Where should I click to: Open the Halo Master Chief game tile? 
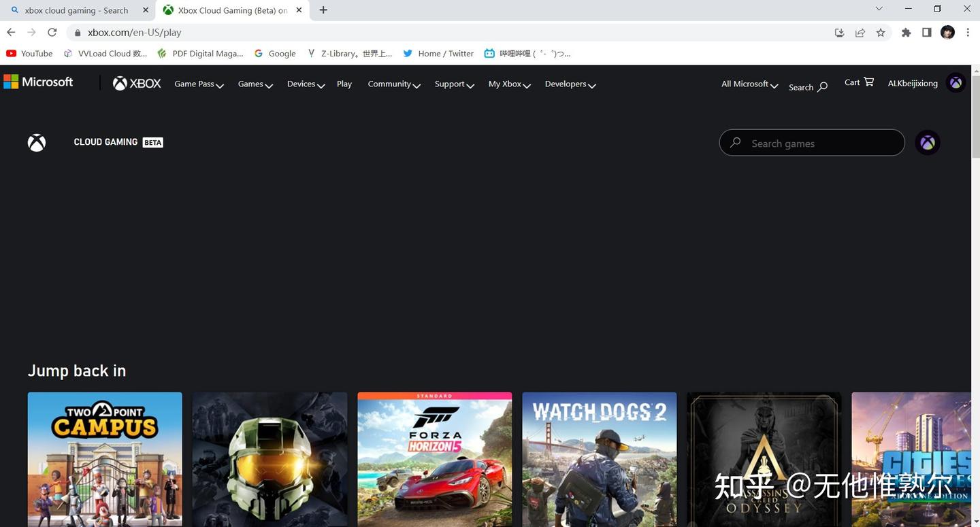point(269,460)
